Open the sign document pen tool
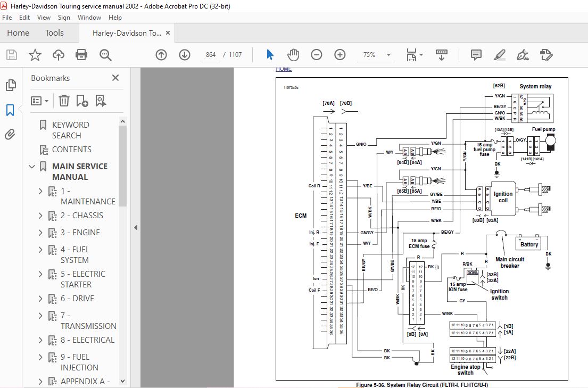588x388 pixels. (x=523, y=55)
